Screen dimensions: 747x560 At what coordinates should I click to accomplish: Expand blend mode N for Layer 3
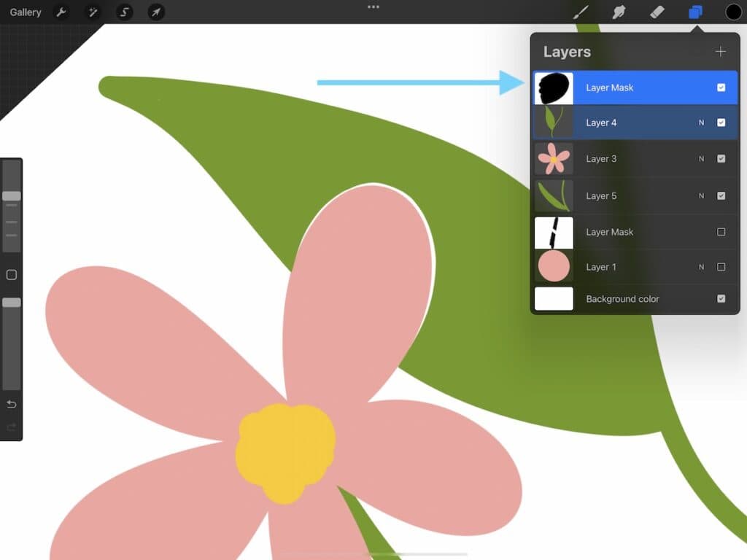701,159
